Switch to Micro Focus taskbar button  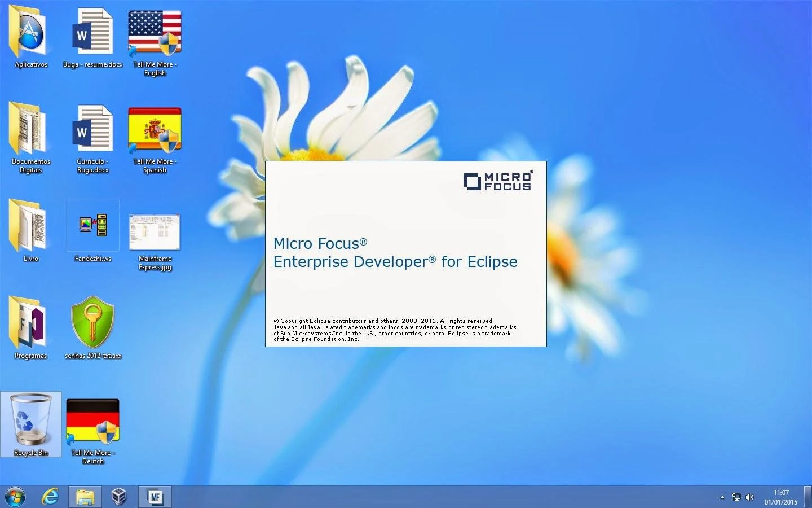(x=155, y=497)
